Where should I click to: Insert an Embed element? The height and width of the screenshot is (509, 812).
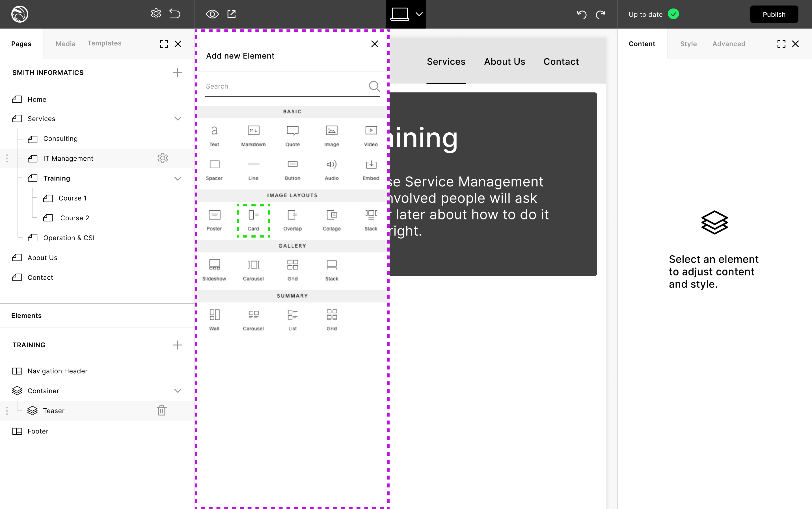click(370, 170)
